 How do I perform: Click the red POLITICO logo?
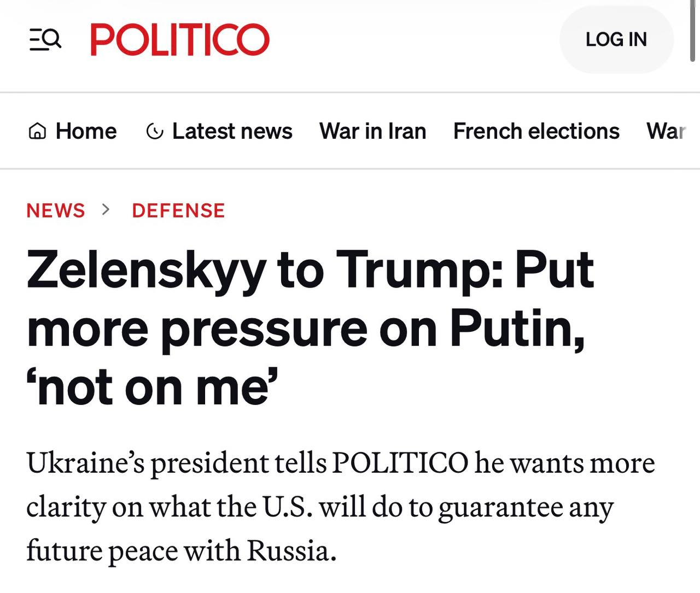click(180, 39)
